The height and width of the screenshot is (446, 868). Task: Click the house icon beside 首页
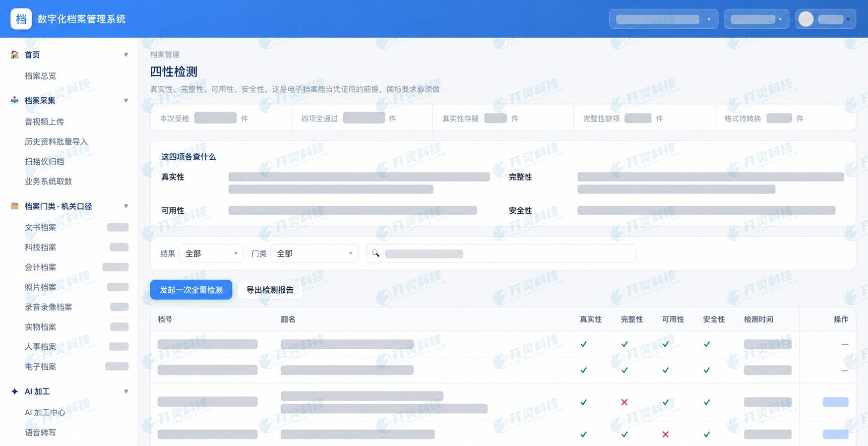pyautogui.click(x=15, y=55)
